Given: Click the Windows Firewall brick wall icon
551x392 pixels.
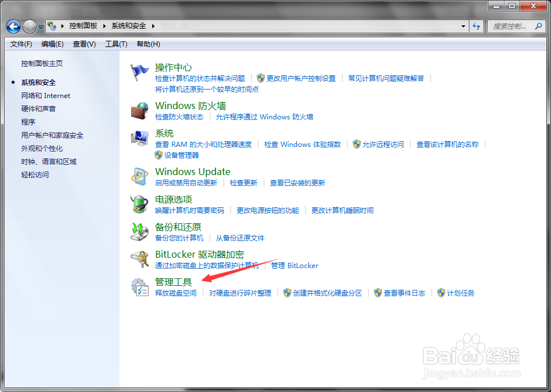Looking at the screenshot, I should click(140, 111).
